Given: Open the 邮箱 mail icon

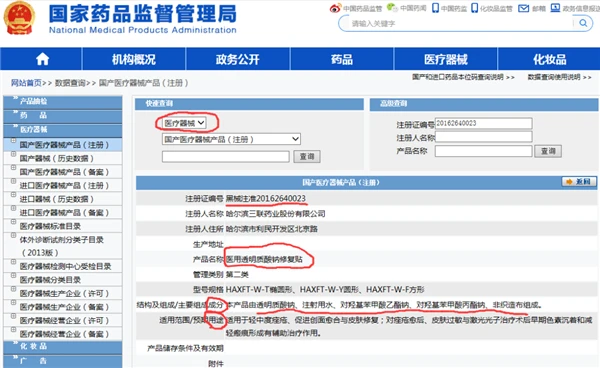Looking at the screenshot, I should (523, 8).
